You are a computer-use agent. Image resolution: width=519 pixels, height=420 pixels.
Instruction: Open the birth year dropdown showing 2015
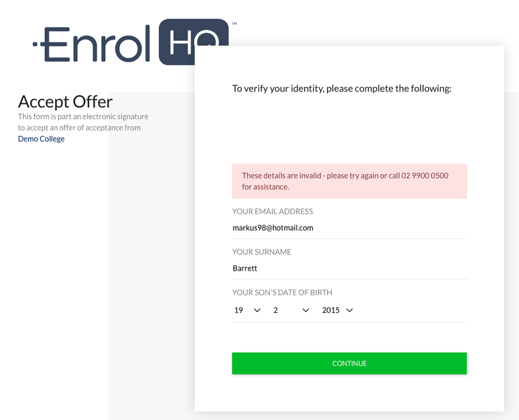point(337,310)
